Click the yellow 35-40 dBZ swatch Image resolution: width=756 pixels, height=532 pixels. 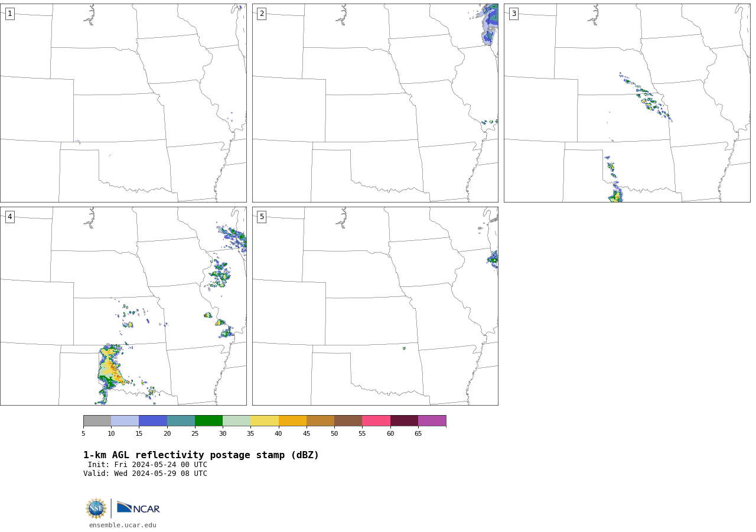[x=265, y=420]
